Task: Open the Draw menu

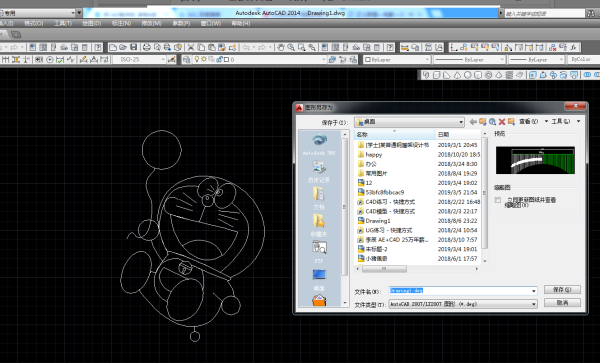Action: tap(91, 23)
